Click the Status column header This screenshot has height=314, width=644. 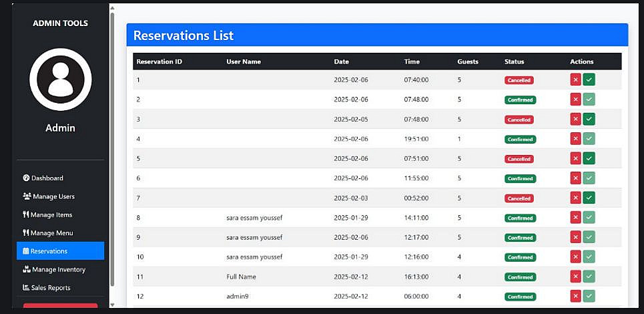515,61
